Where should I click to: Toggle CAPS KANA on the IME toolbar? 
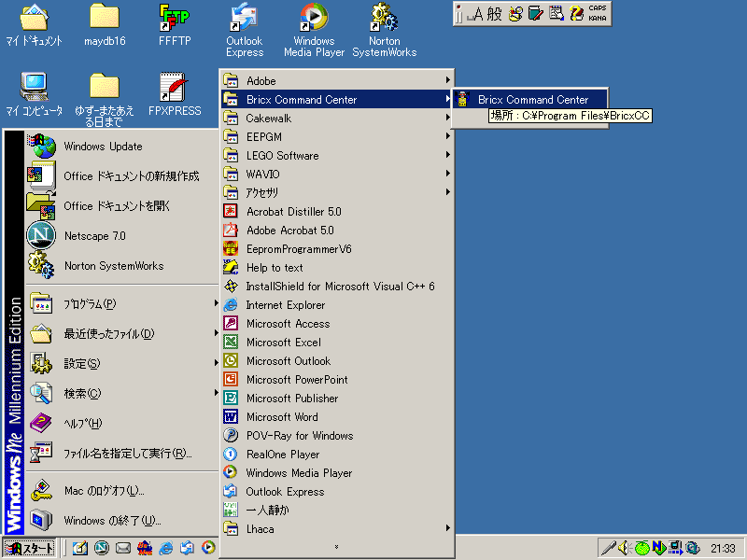click(x=598, y=13)
